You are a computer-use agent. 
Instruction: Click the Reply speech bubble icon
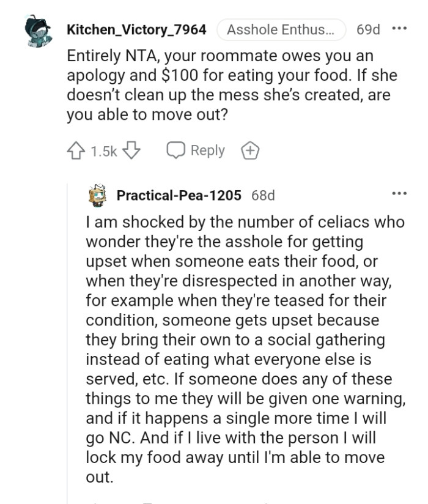[x=177, y=150]
